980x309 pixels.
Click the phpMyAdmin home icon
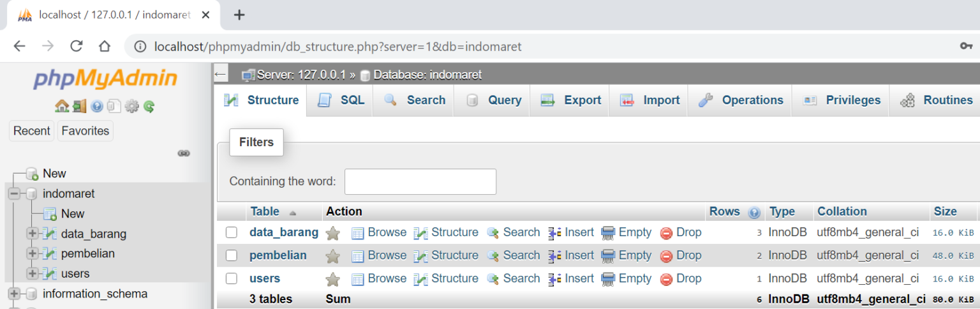click(62, 106)
